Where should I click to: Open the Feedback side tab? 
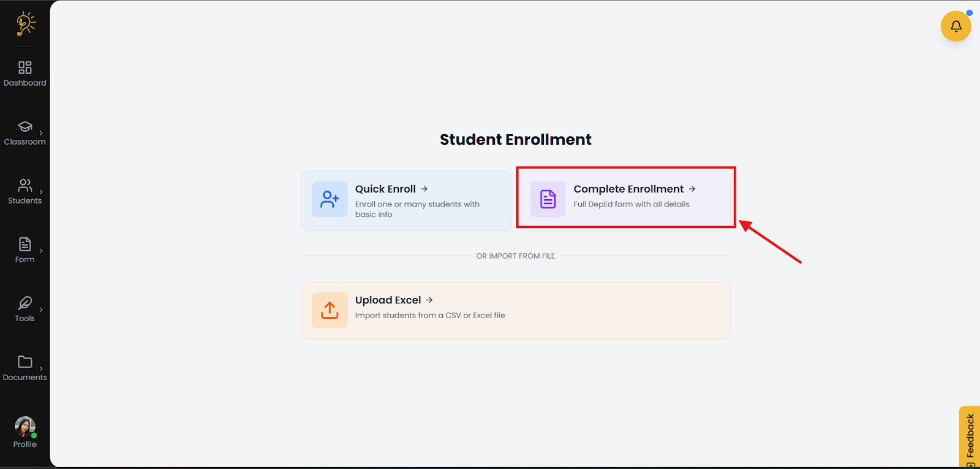pyautogui.click(x=970, y=437)
